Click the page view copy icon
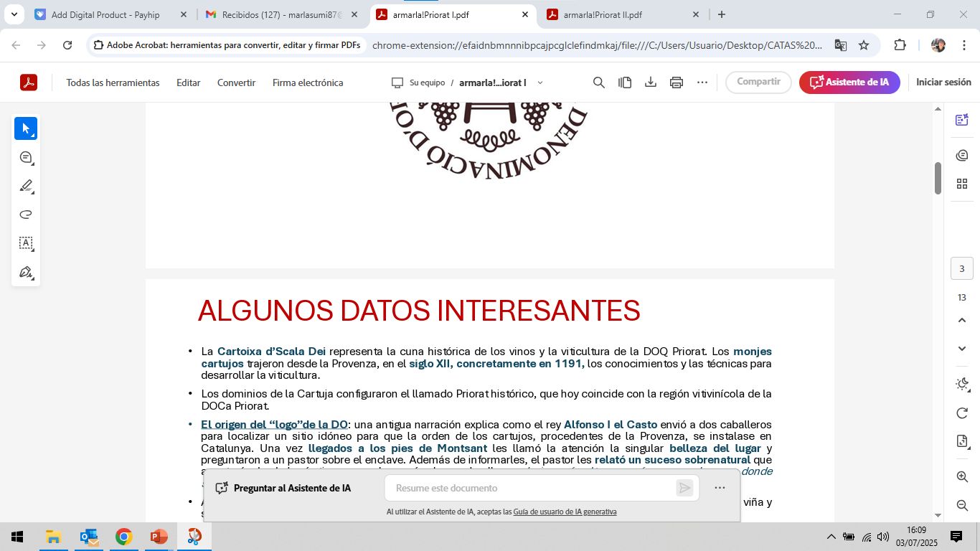Viewport: 980px width, 551px height. click(x=625, y=83)
